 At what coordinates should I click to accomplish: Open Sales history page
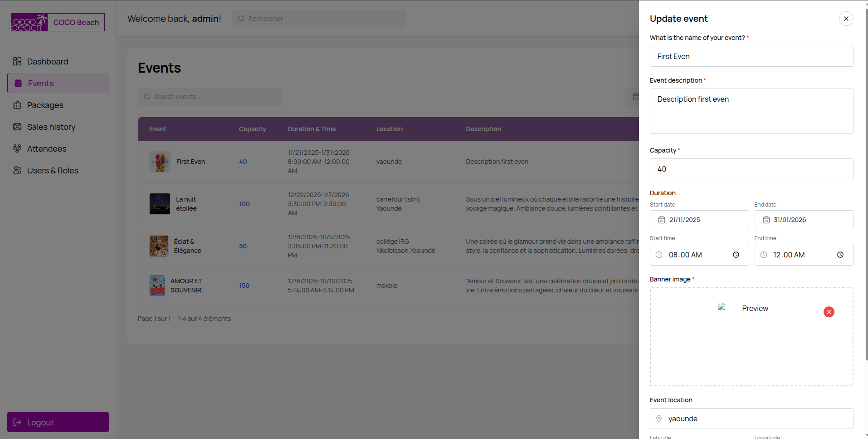pyautogui.click(x=51, y=127)
